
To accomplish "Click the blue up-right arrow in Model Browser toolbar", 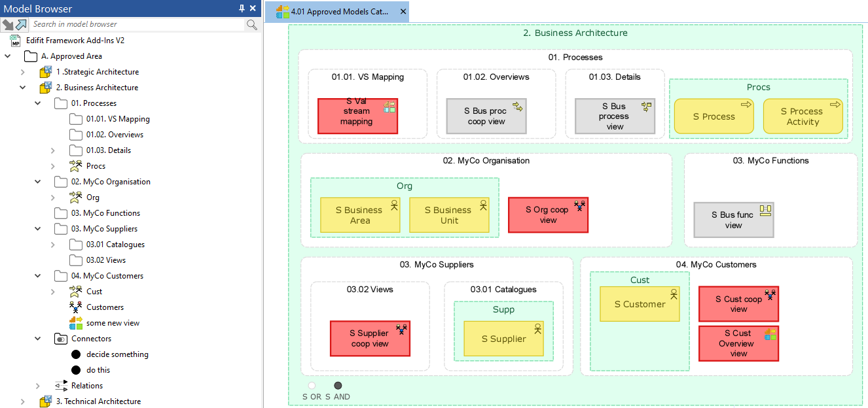I will click(x=22, y=24).
